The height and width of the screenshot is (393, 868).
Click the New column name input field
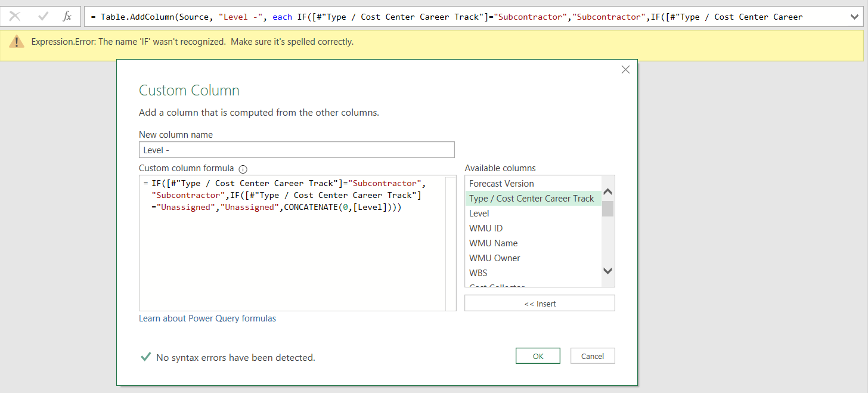(297, 150)
